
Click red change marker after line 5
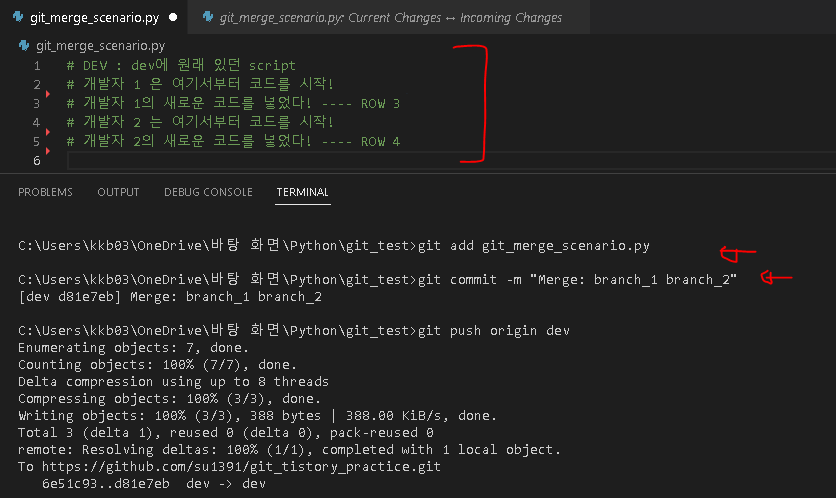click(x=47, y=151)
